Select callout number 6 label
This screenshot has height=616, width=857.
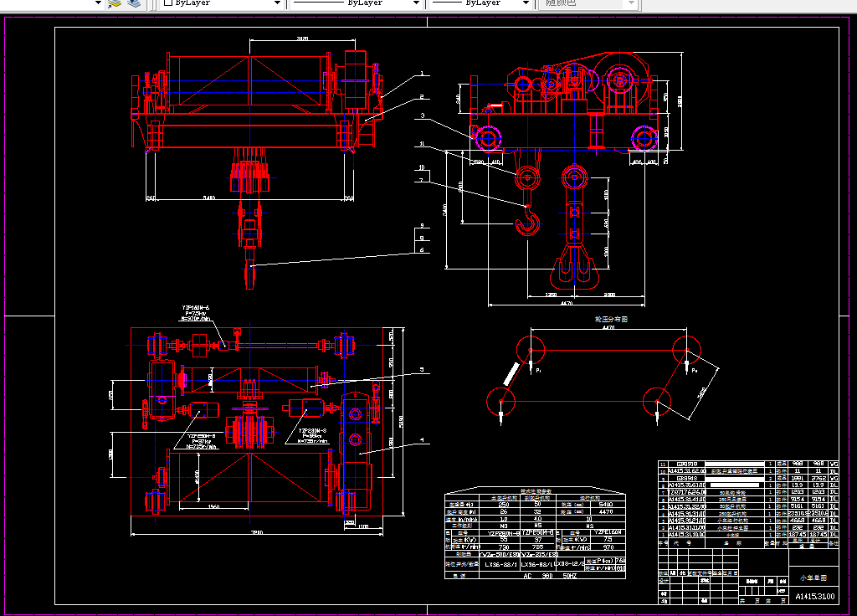point(422,249)
